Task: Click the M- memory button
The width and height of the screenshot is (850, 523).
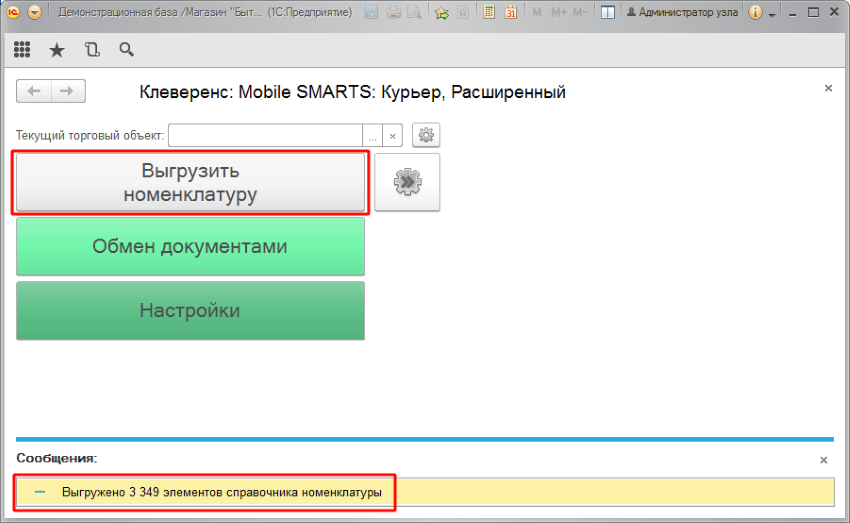Action: pos(579,12)
